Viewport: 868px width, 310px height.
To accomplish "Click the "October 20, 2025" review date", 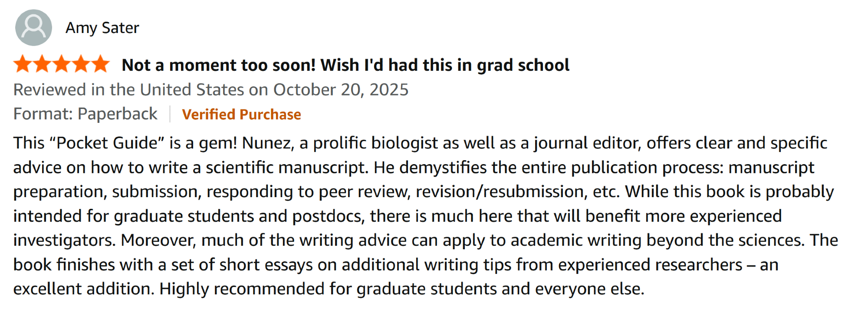I will [x=341, y=90].
